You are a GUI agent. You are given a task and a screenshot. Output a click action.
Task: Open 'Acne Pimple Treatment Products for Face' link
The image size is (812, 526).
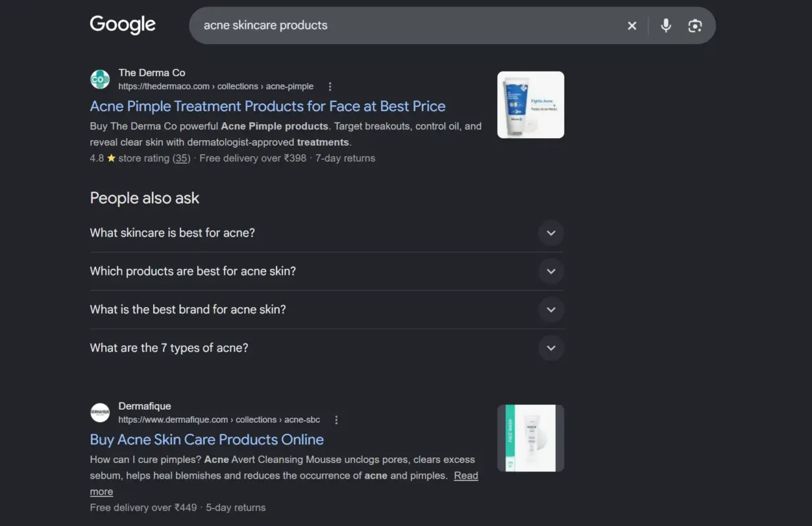click(x=267, y=107)
